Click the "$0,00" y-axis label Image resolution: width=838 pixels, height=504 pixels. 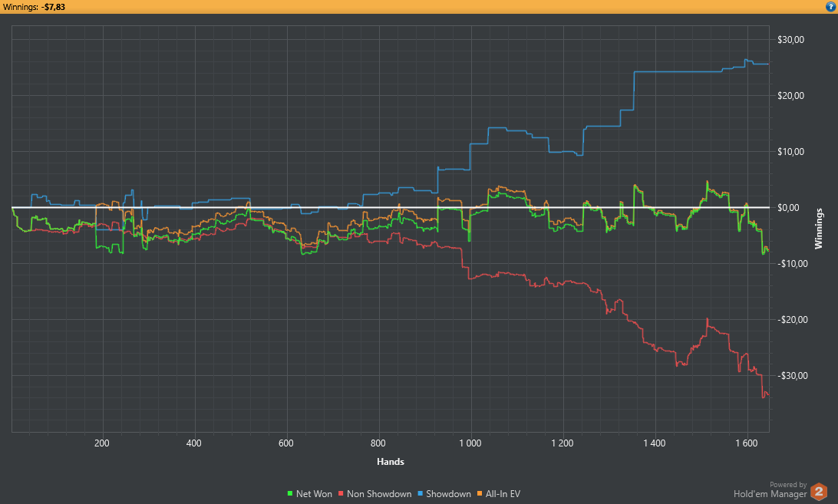(x=788, y=208)
